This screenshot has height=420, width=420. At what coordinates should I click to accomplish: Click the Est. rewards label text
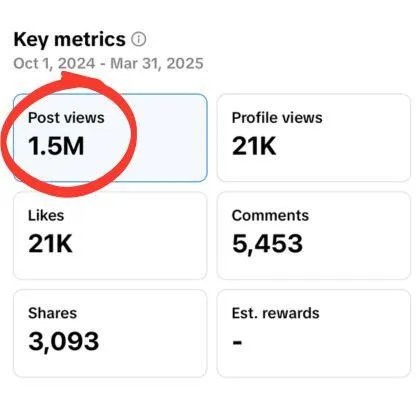(x=276, y=313)
